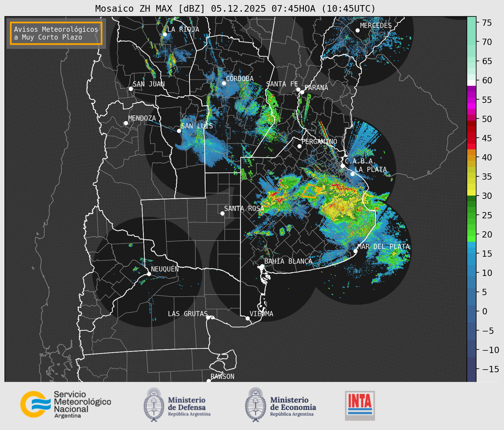Click the San Juan city marker dot

tap(131, 89)
